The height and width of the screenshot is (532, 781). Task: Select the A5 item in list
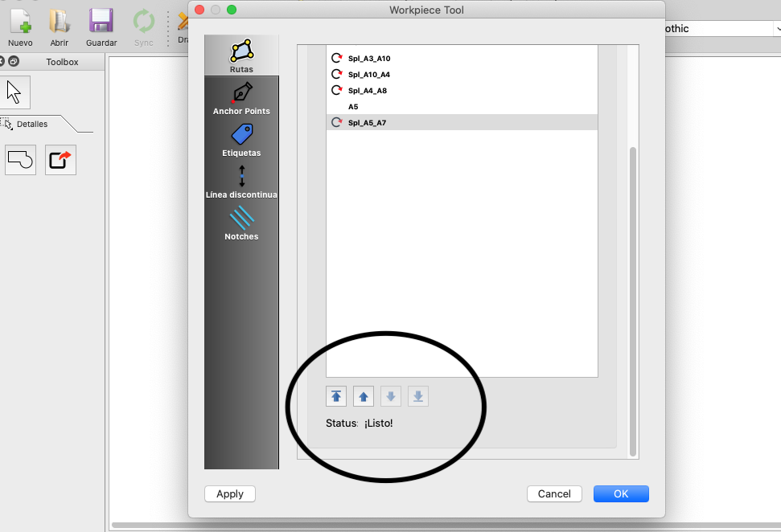pyautogui.click(x=353, y=107)
